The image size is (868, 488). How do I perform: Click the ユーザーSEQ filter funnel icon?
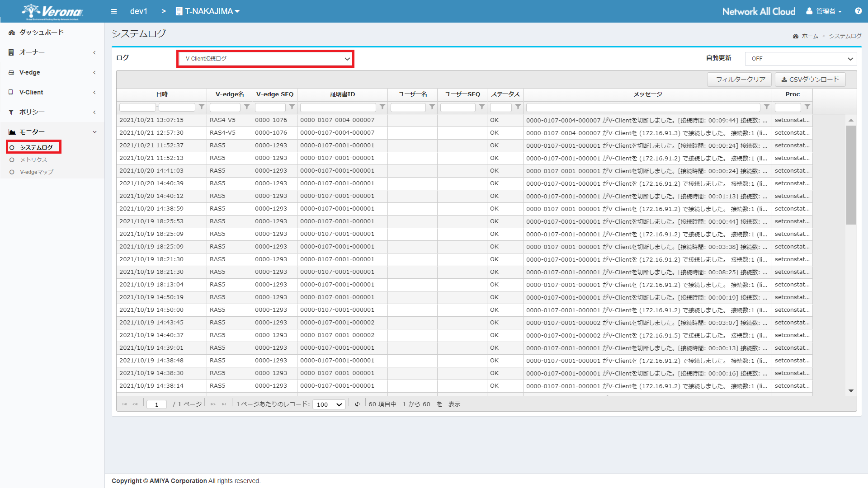click(482, 107)
